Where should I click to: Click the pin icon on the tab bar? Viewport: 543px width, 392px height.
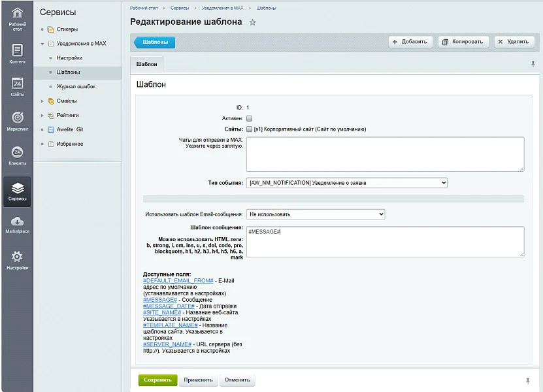click(533, 64)
